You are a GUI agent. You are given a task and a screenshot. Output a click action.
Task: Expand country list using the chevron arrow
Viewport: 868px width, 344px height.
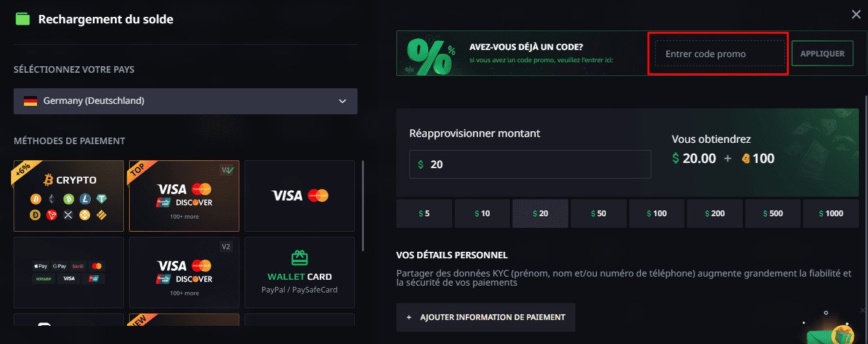click(343, 101)
